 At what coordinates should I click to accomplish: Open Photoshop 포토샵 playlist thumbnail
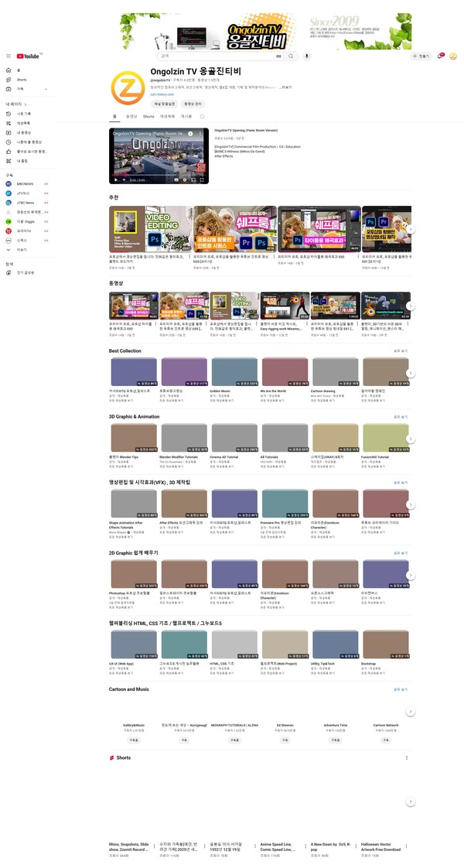click(x=134, y=574)
